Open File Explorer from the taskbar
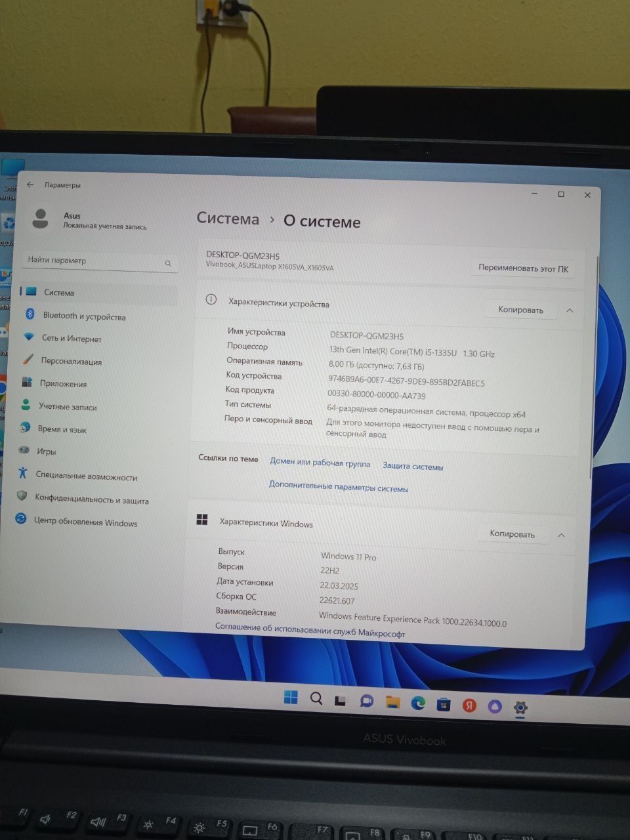This screenshot has width=630, height=840. point(392,702)
